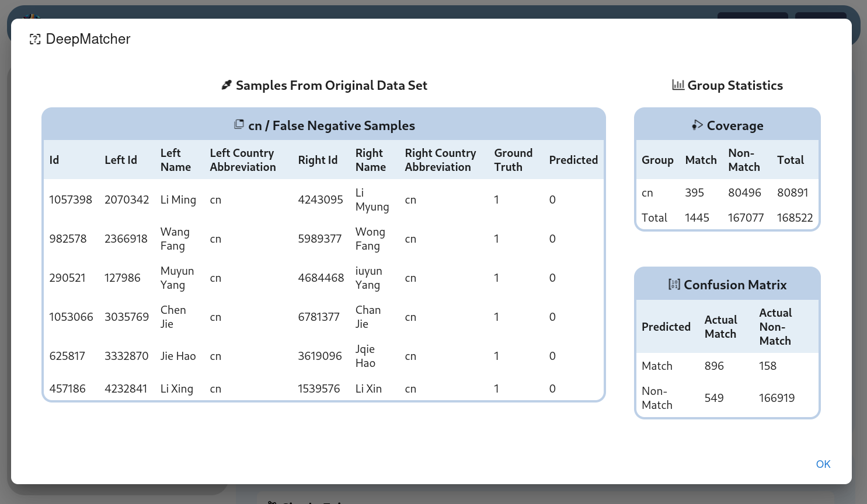Click the samples table 'Predicted' column header
The image size is (867, 504).
click(x=573, y=160)
